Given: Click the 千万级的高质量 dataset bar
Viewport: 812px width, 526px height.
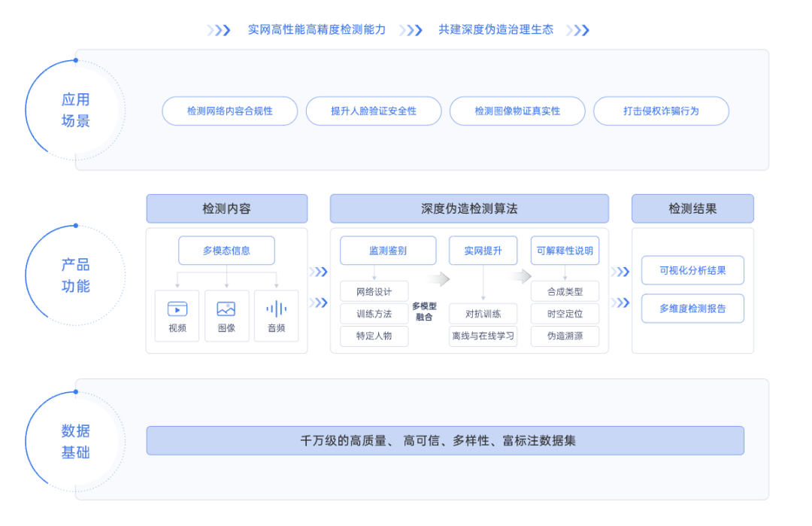Looking at the screenshot, I should point(445,440).
